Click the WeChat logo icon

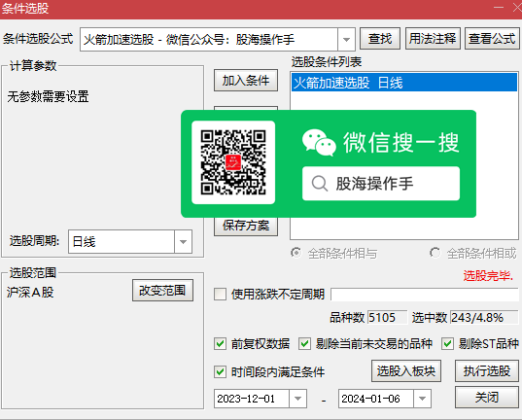pos(319,143)
